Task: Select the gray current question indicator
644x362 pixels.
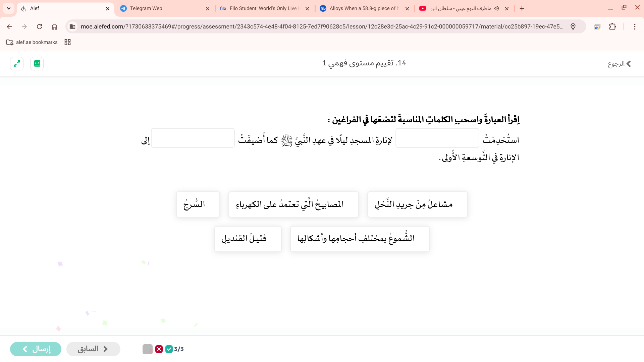Action: [x=148, y=349]
